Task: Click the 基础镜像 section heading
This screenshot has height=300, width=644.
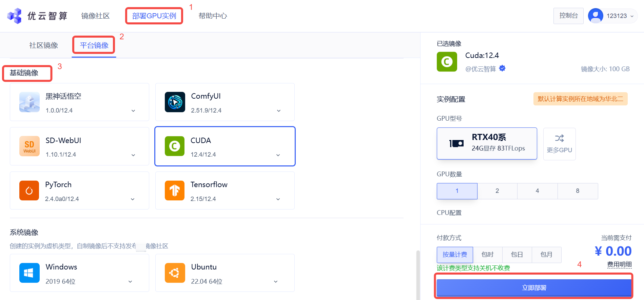Action: (24, 73)
